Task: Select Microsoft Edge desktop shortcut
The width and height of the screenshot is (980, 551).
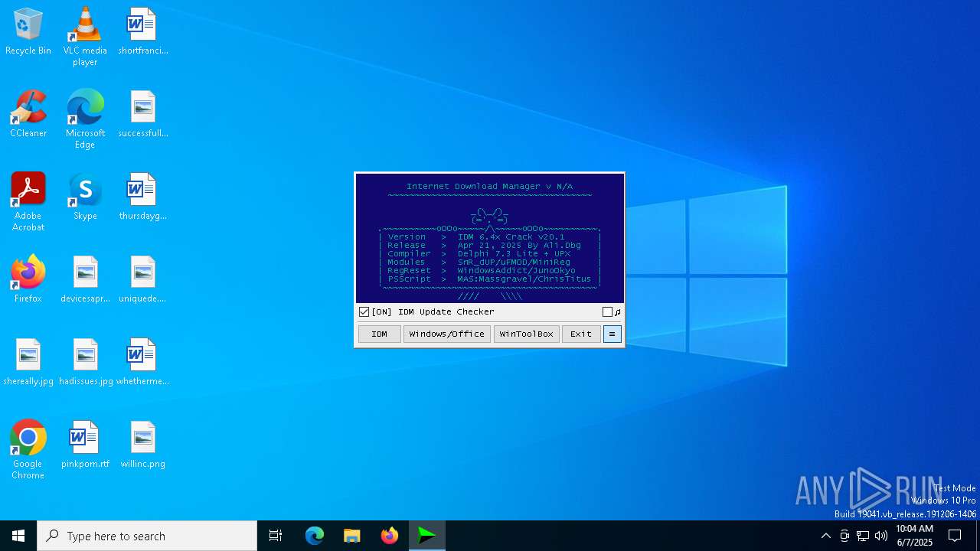Action: click(85, 119)
